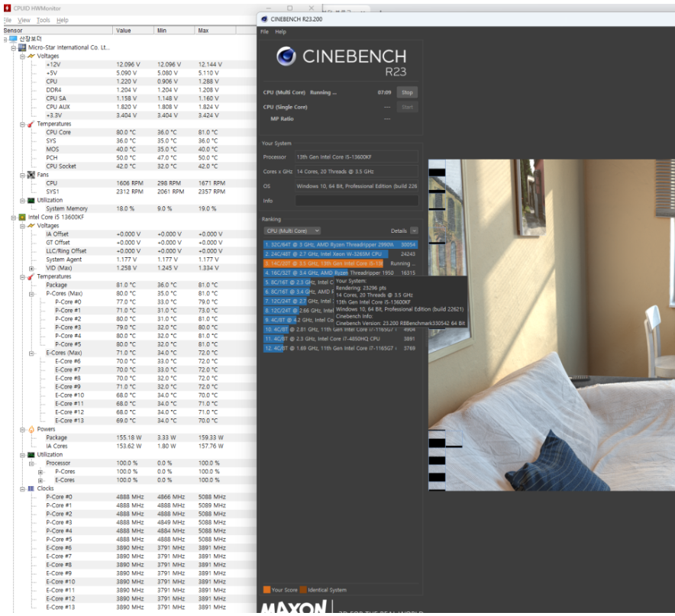Click the Details dropdown arrow
Screen dimensions: 675x616
414,231
